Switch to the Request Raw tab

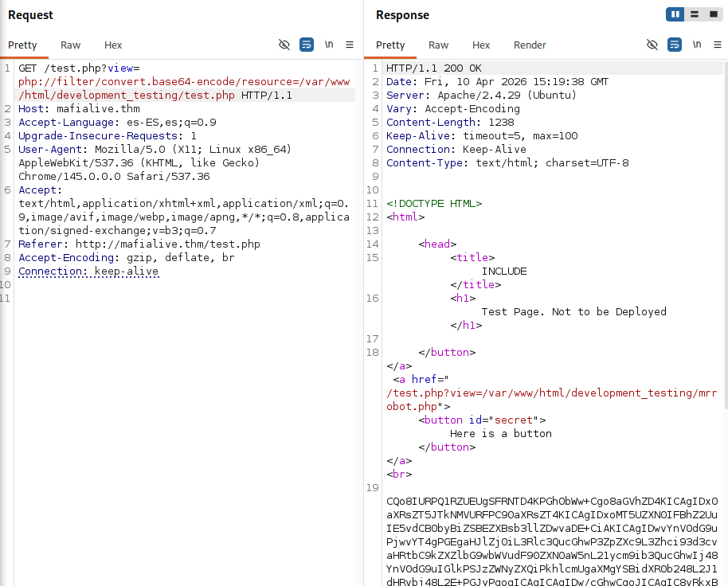pyautogui.click(x=71, y=45)
